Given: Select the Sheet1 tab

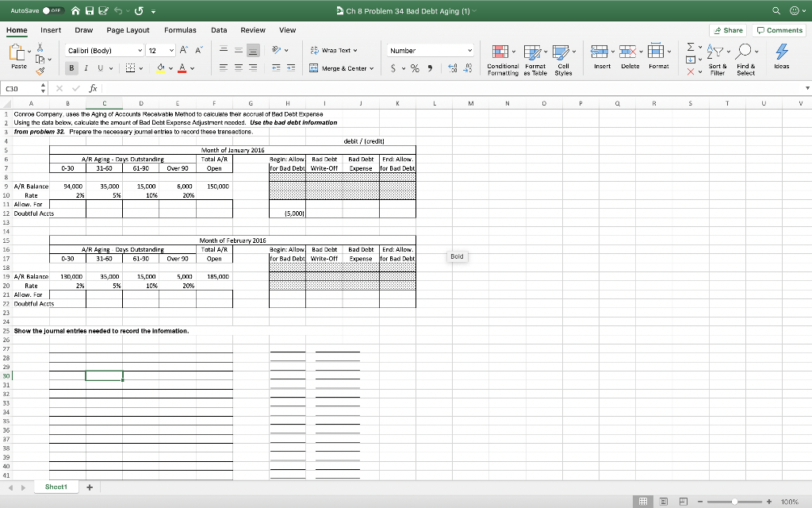Looking at the screenshot, I should [x=56, y=487].
